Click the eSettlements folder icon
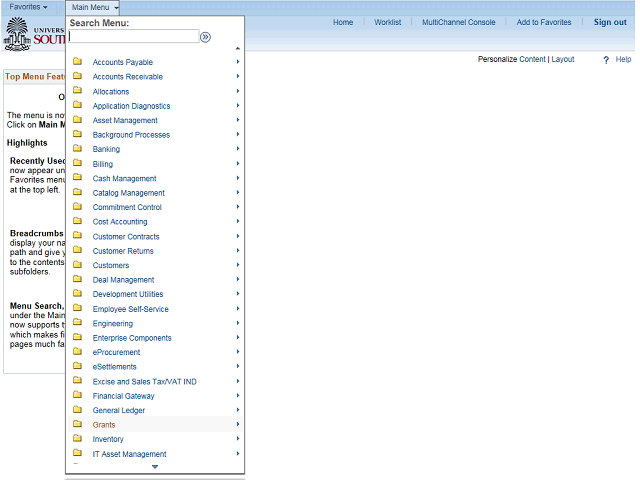Viewport: 640px width, 480px height. (x=78, y=366)
